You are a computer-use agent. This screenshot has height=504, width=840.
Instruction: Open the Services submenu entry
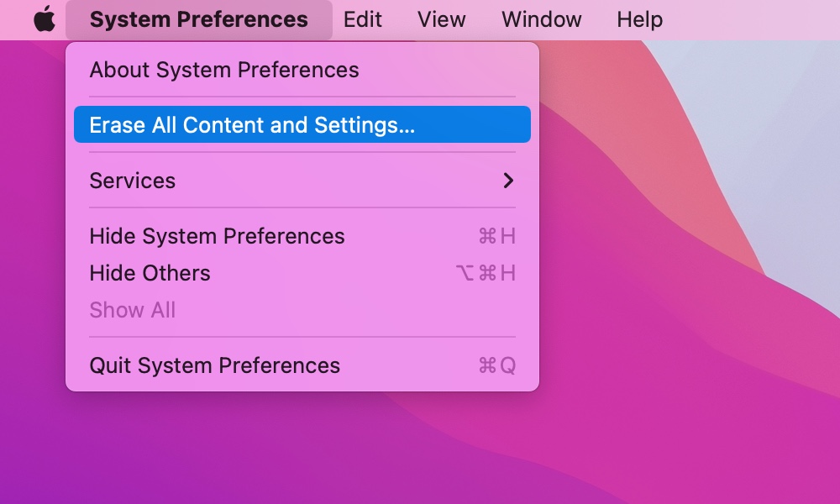[302, 181]
